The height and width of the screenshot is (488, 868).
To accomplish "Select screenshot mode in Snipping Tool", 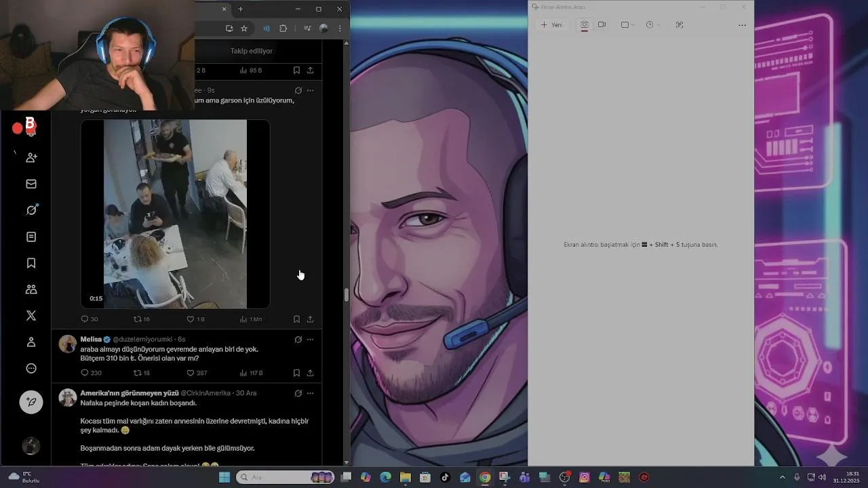I will click(585, 25).
